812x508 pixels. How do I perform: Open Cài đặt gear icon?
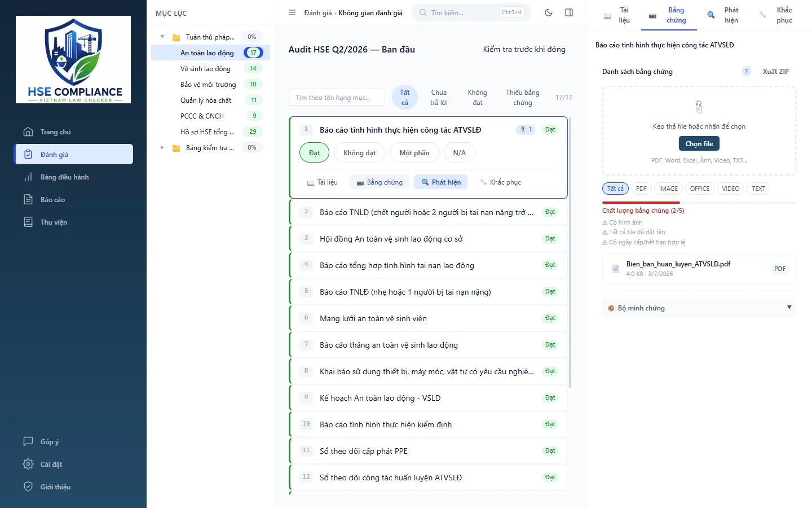tap(28, 464)
